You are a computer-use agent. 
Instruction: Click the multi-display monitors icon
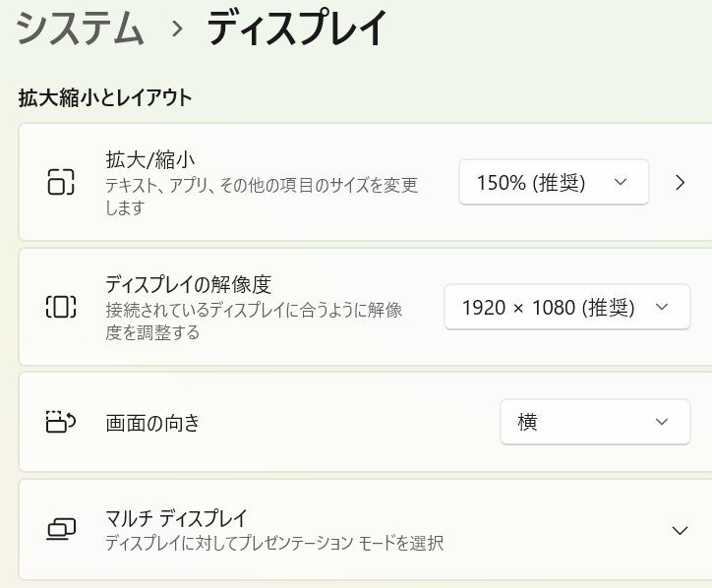[x=61, y=530]
